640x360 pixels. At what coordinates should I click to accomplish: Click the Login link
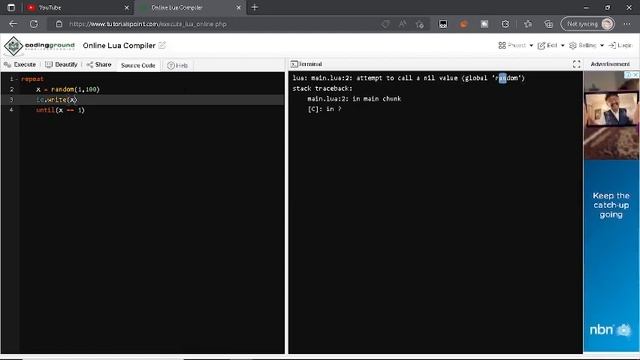tap(620, 45)
